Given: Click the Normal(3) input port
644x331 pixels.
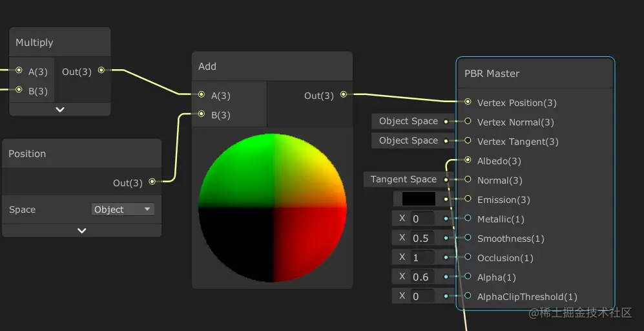Looking at the screenshot, I should 468,179.
